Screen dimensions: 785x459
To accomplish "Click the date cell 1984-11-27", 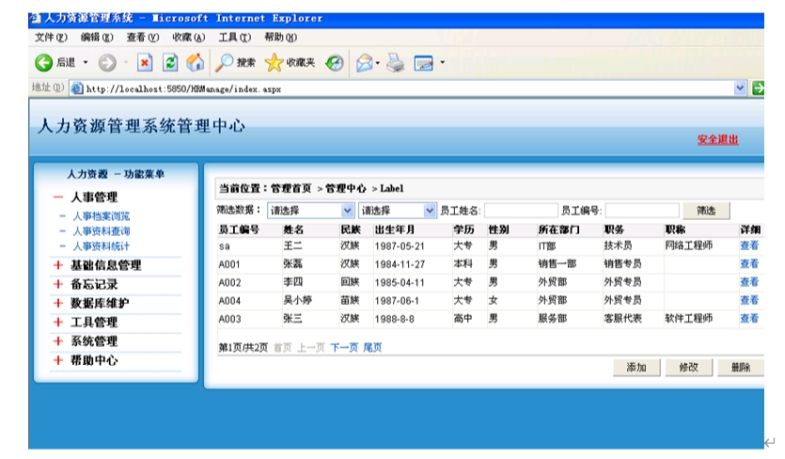I will point(400,264).
